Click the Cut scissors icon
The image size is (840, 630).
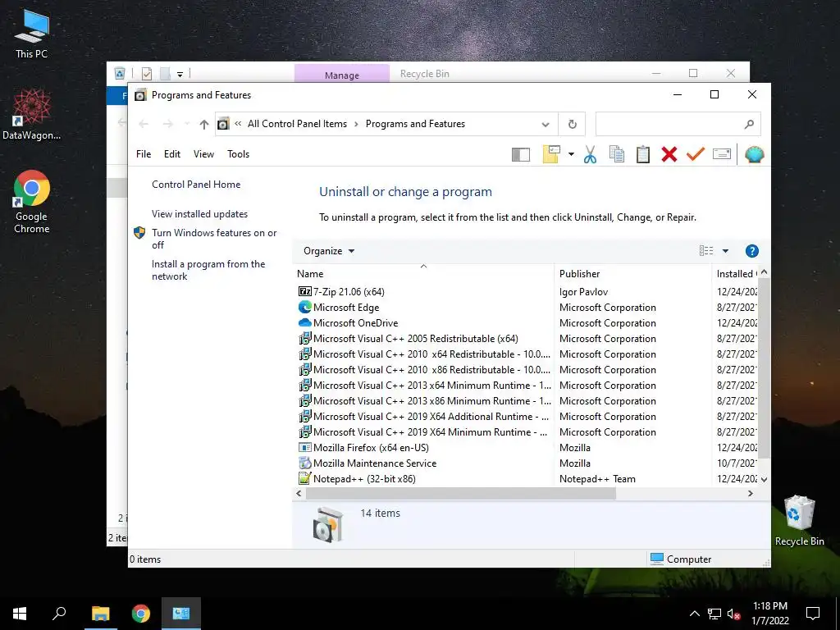click(x=590, y=154)
